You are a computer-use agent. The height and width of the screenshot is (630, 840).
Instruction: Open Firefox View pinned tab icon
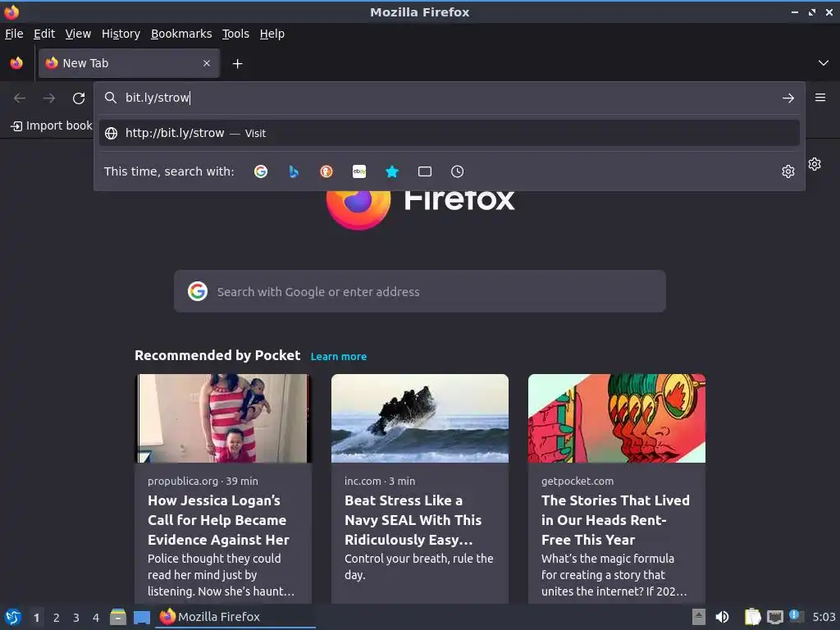tap(16, 63)
